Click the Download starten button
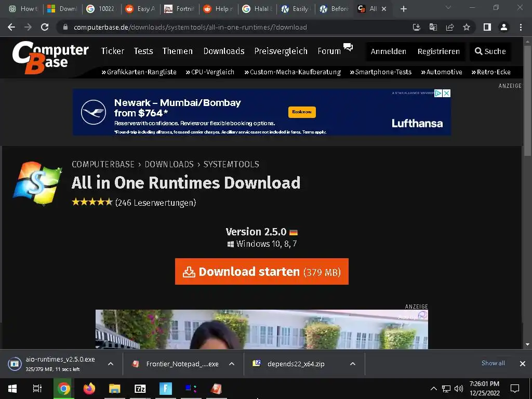Screen dimensions: 532x399 tap(262, 271)
